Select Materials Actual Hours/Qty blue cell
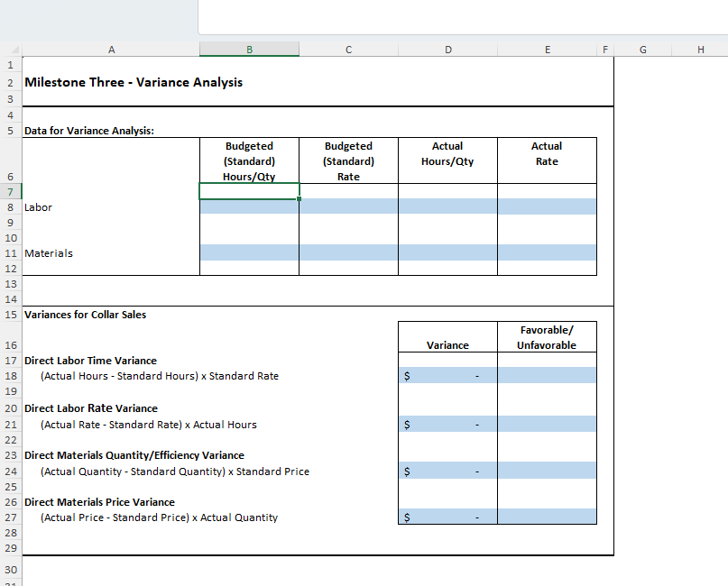Screen dimensions: 728x586 tap(447, 252)
